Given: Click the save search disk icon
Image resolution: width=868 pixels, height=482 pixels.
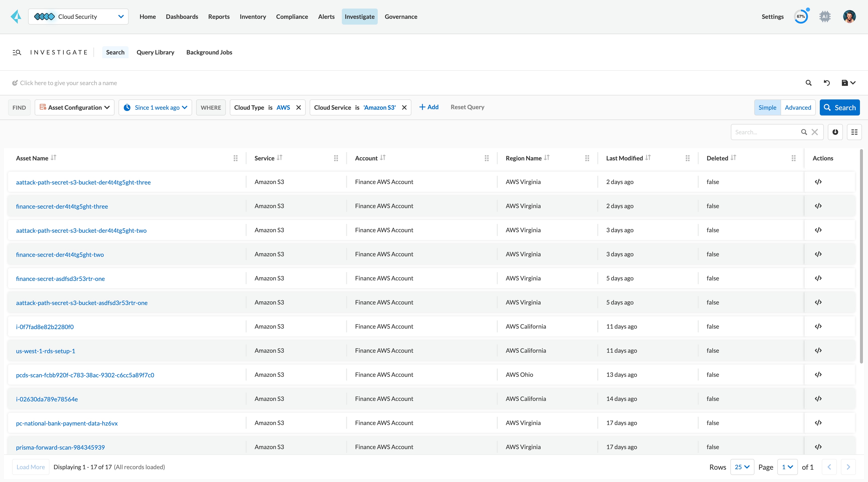Looking at the screenshot, I should click(x=845, y=83).
